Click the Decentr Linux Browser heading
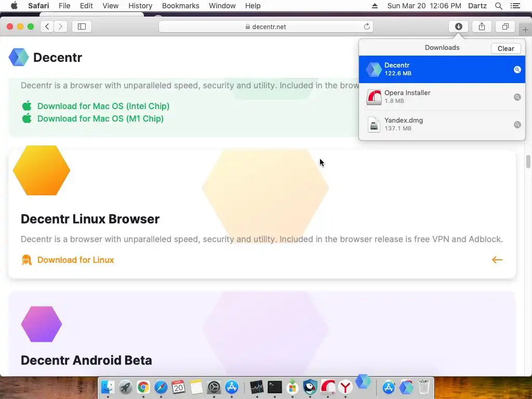The image size is (532, 399). tap(90, 219)
